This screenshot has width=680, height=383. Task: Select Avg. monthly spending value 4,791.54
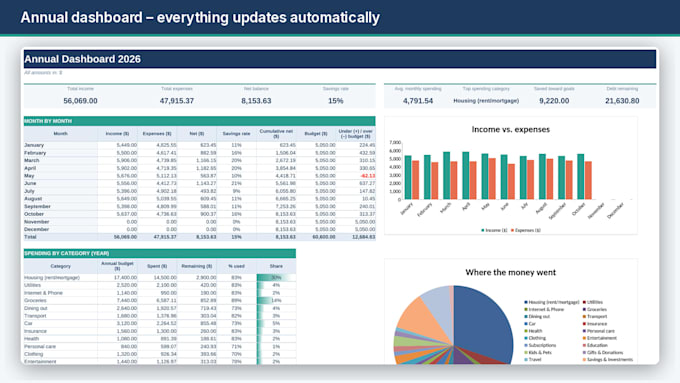418,101
